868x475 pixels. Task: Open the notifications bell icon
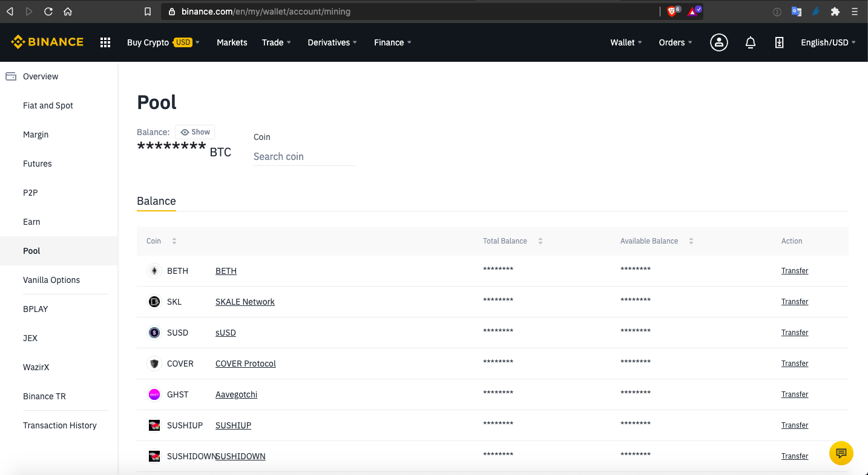pos(751,42)
